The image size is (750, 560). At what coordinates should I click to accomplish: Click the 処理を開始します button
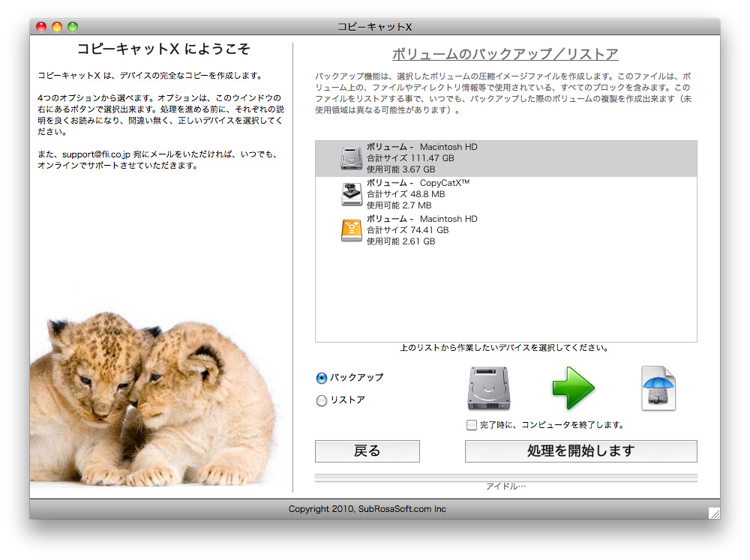click(581, 451)
